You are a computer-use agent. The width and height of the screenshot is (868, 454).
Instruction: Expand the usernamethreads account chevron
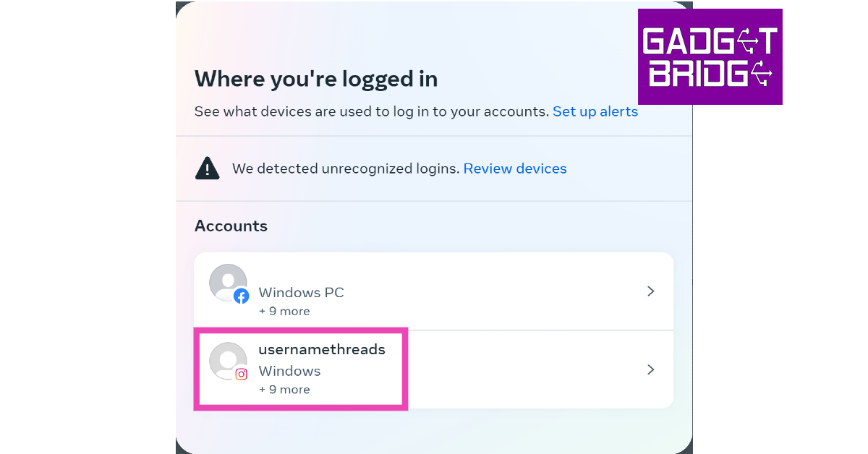pos(650,369)
